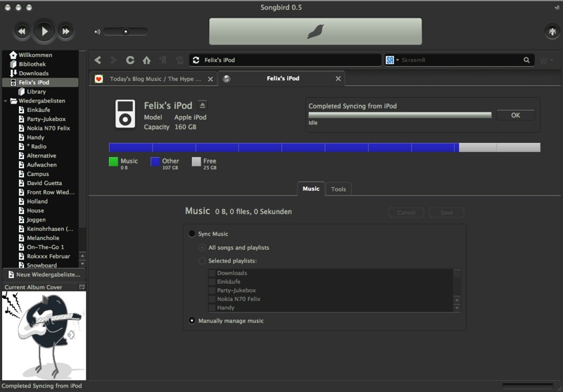The height and width of the screenshot is (392, 563).
Task: Click the Save button
Action: click(446, 213)
